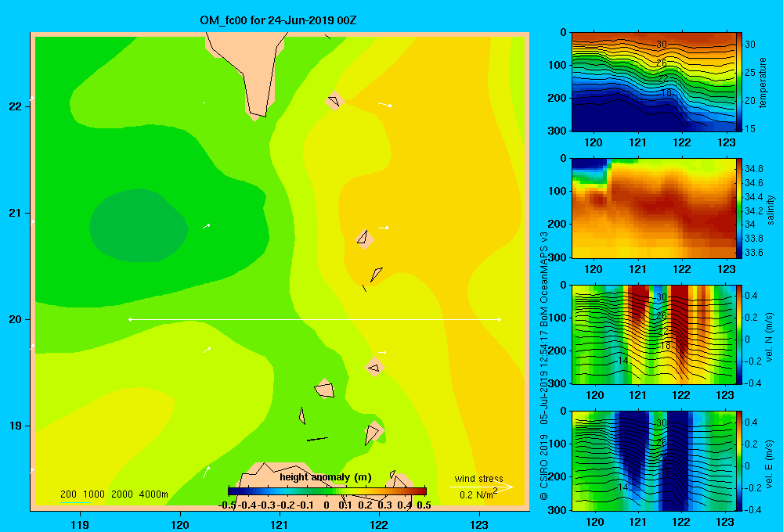Click the -0.5 tick on height anomaly scale
The height and width of the screenshot is (532, 783).
(x=227, y=505)
